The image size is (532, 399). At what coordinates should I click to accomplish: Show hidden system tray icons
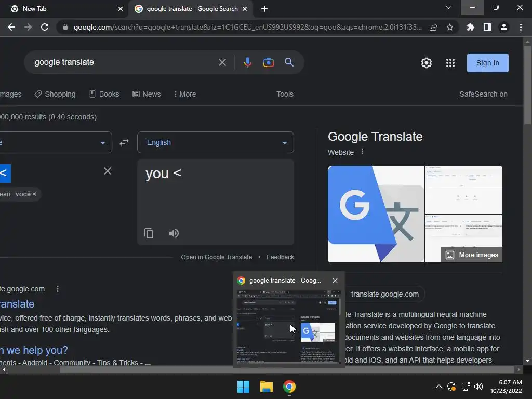click(438, 387)
